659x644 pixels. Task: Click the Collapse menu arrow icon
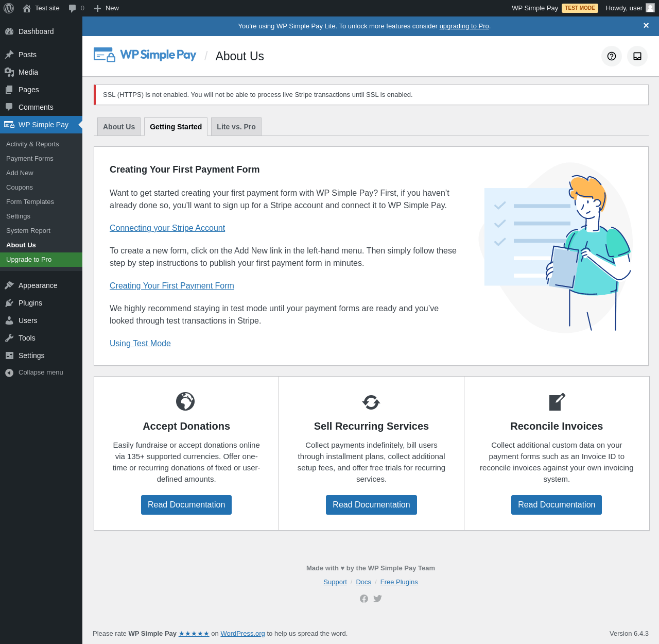coord(9,372)
